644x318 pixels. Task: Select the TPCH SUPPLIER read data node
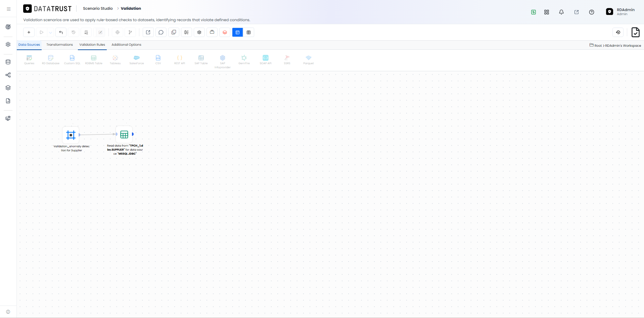124,134
